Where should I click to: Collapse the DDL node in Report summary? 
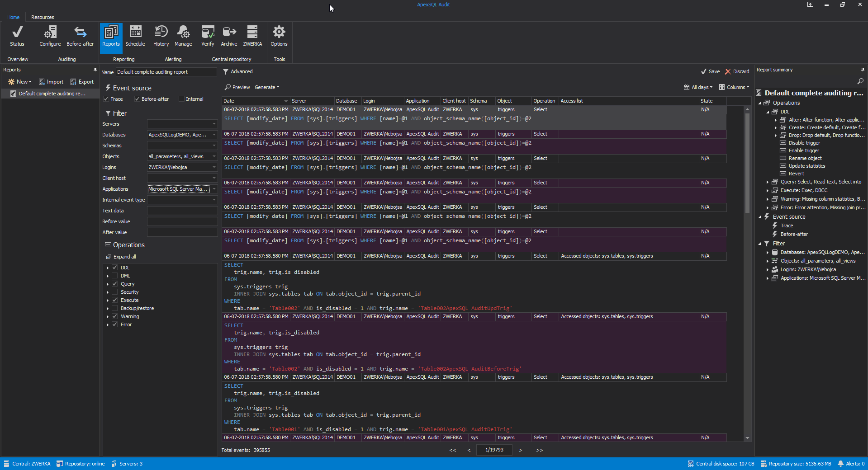pos(768,112)
